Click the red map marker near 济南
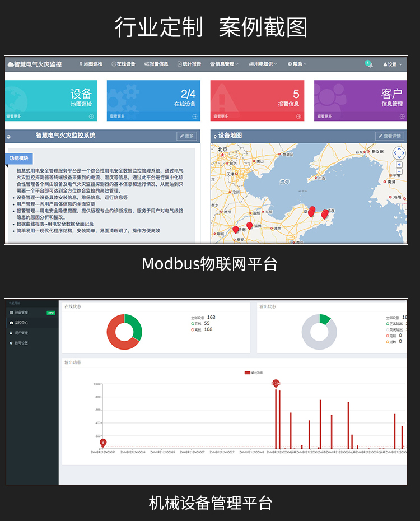 tap(236, 230)
